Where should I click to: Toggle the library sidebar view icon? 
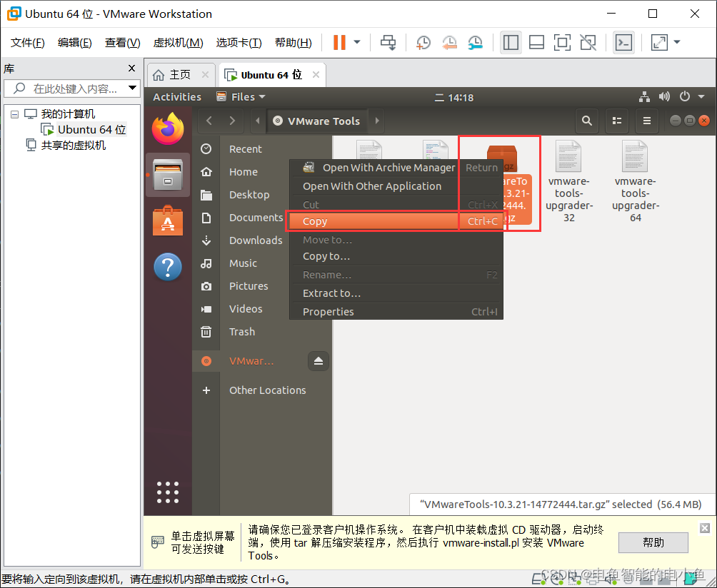[511, 43]
